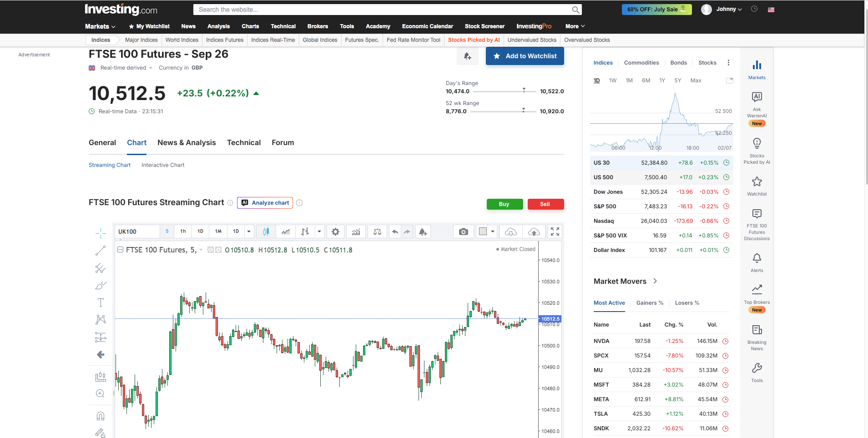The height and width of the screenshot is (438, 868).
Task: Select the measure ruler tool
Action: (x=101, y=377)
